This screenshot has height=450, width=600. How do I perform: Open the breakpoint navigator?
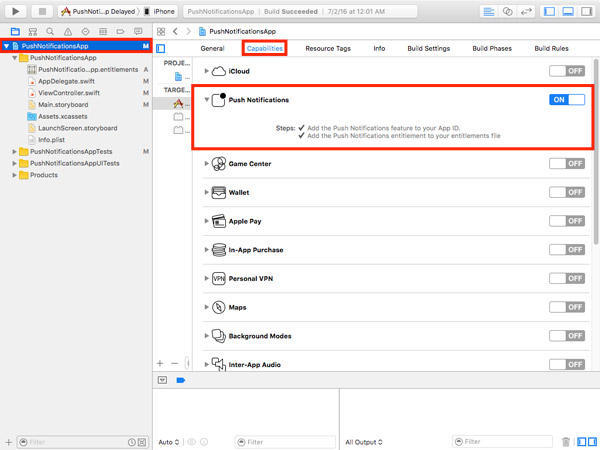(121, 31)
